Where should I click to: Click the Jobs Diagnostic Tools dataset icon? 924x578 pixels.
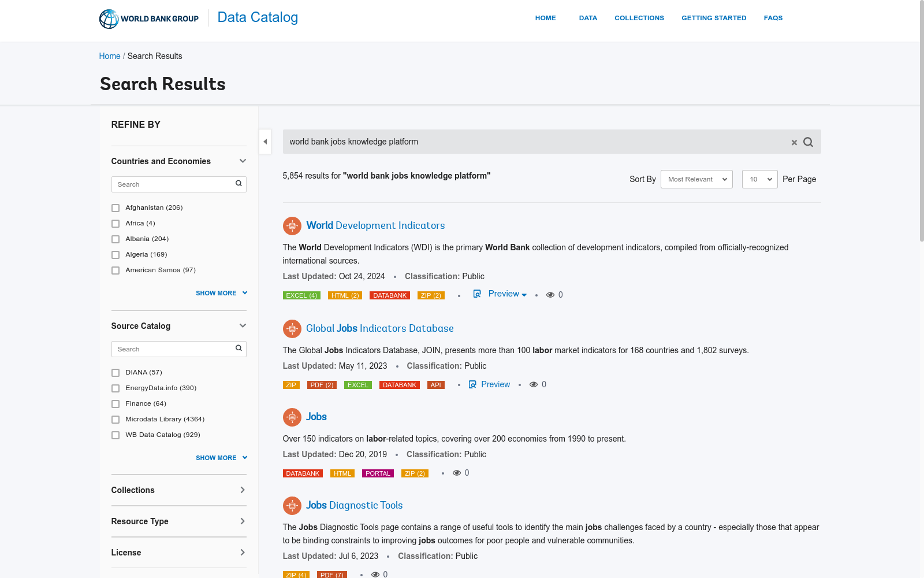[292, 506]
